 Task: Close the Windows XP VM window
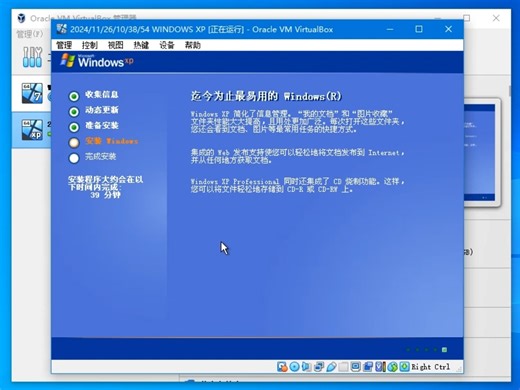[448, 29]
